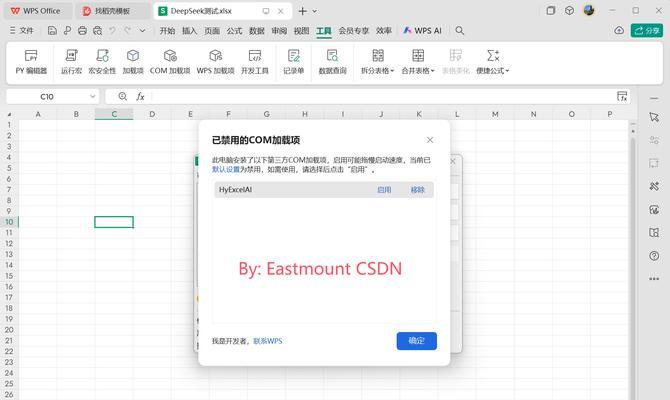Switch to the 数据 ribbon tab
Screen dimensions: 670x400
257,31
